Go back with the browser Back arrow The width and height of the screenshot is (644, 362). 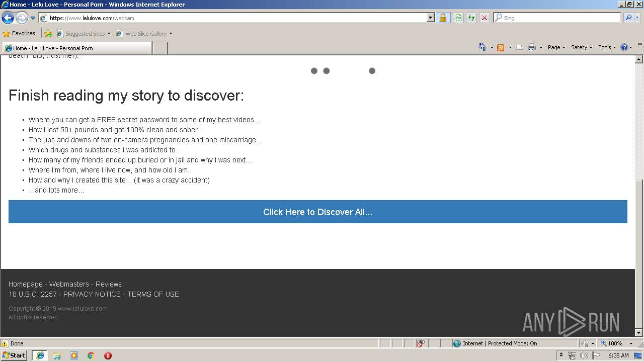click(x=8, y=18)
